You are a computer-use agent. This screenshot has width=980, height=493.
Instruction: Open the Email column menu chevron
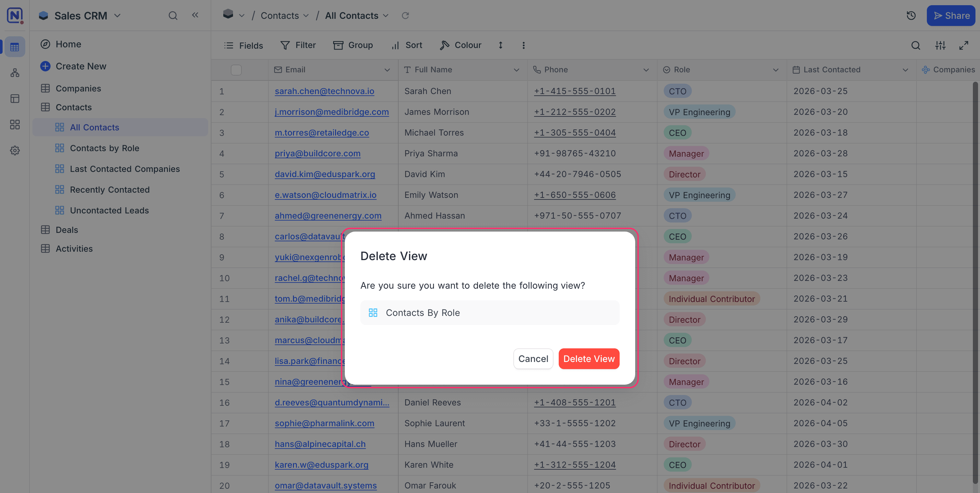tap(387, 70)
